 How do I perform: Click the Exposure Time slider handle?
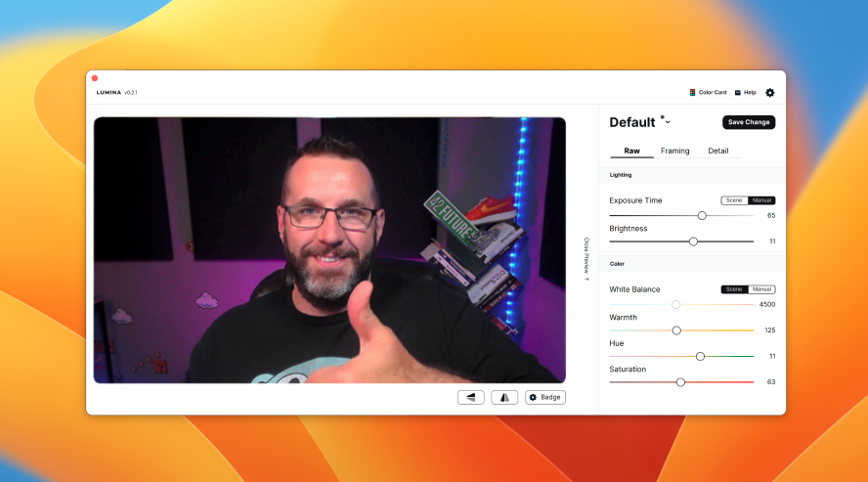pos(702,215)
